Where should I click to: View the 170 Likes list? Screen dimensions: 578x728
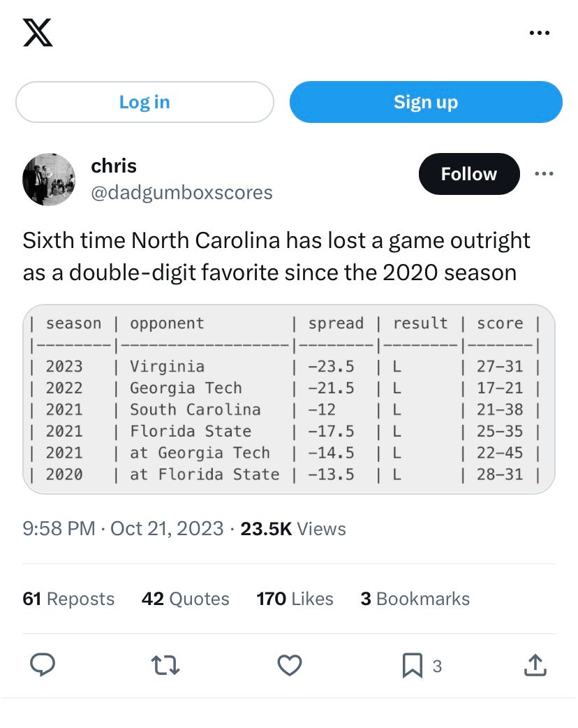tap(295, 599)
